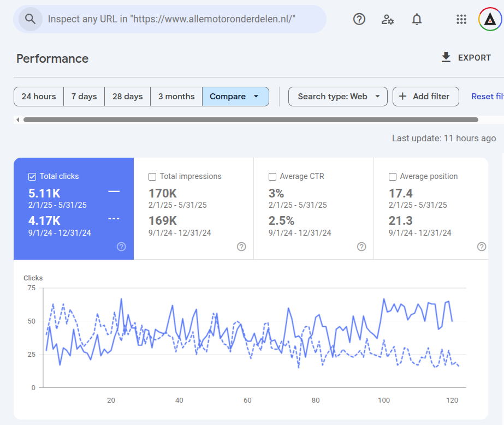Click the 4.17K clicks value
This screenshot has width=504, height=425.
pyautogui.click(x=44, y=221)
